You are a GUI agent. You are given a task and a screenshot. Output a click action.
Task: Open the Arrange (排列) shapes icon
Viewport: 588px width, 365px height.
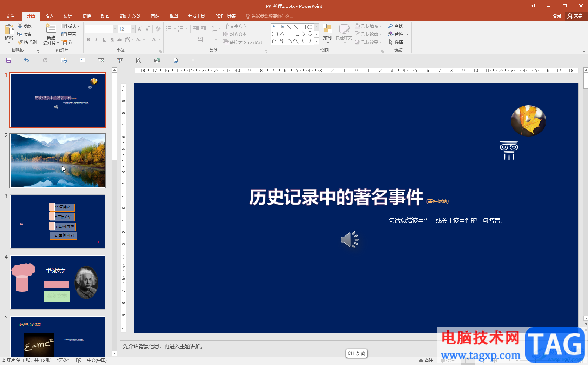pyautogui.click(x=327, y=29)
